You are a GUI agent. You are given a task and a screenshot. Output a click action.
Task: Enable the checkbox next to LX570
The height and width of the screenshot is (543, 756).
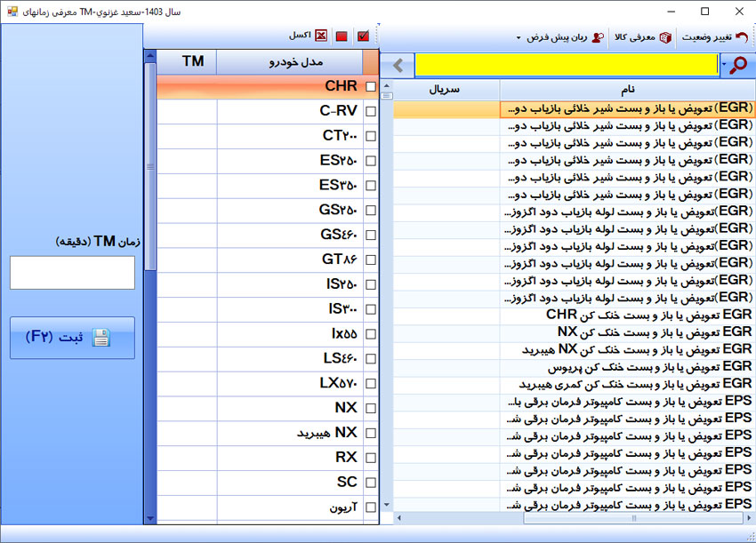coord(370,382)
